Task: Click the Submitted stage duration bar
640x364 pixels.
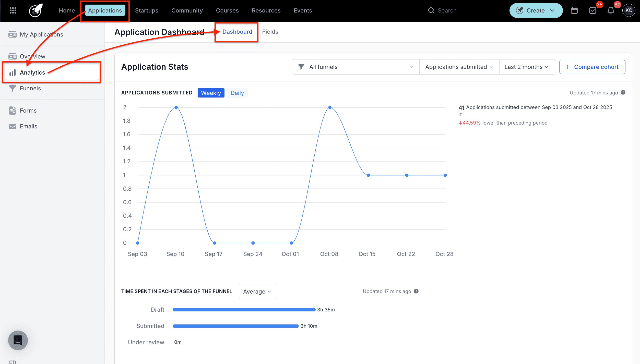Action: point(235,326)
